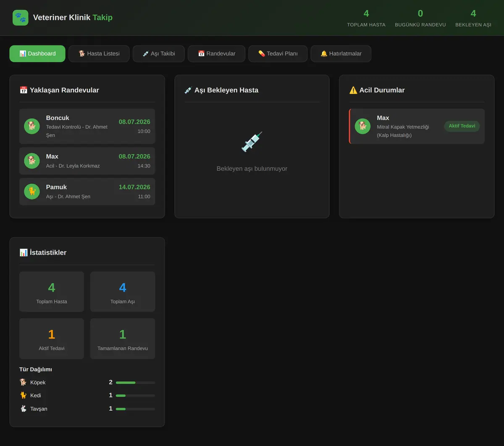Click the cat icon beside Kedi
Screen dimensions: 504x446
(x=23, y=395)
